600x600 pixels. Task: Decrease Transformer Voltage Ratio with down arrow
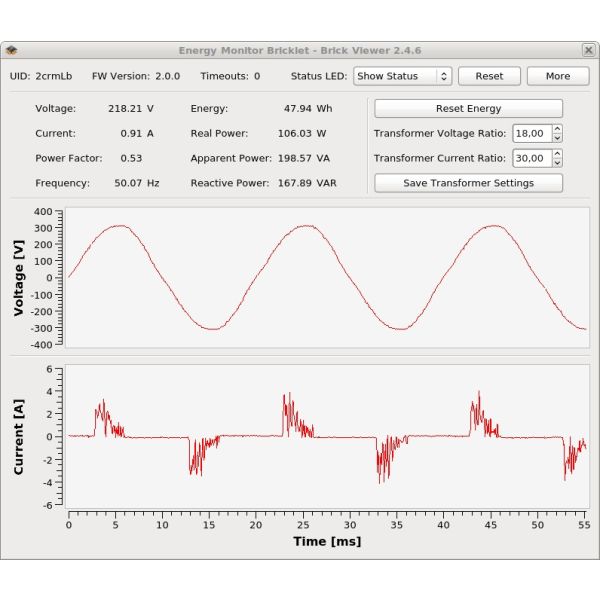(558, 138)
